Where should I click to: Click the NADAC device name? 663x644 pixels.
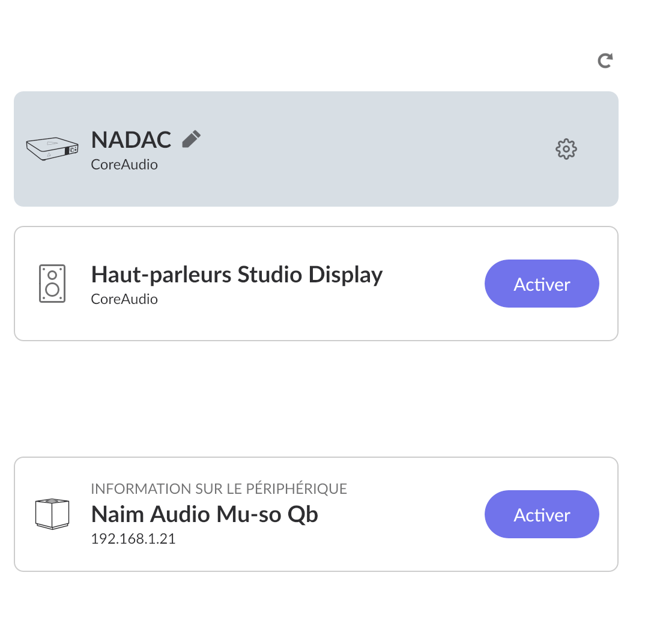click(x=131, y=140)
